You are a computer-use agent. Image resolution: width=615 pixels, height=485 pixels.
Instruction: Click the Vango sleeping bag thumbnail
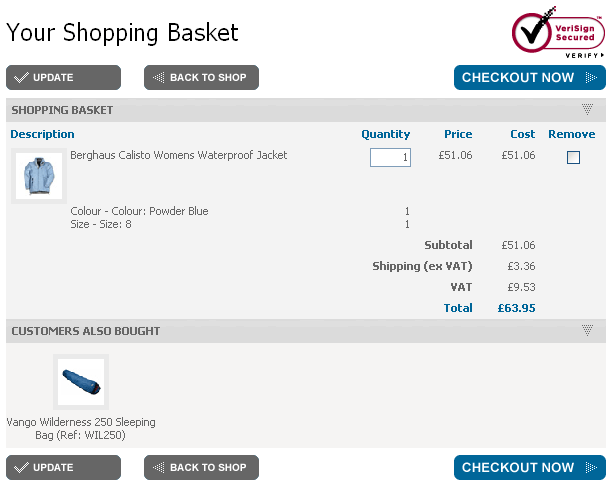pyautogui.click(x=80, y=381)
